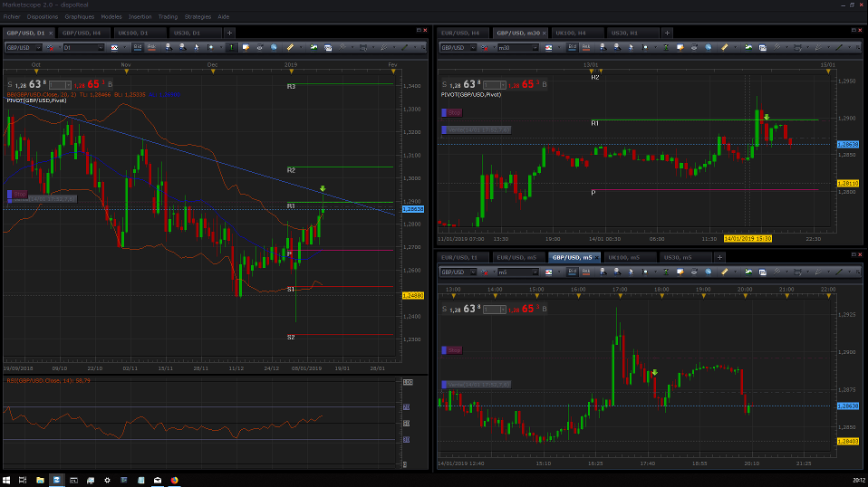Click the second trader order icon in D1 toolbar
The image size is (868, 487).
click(x=183, y=48)
